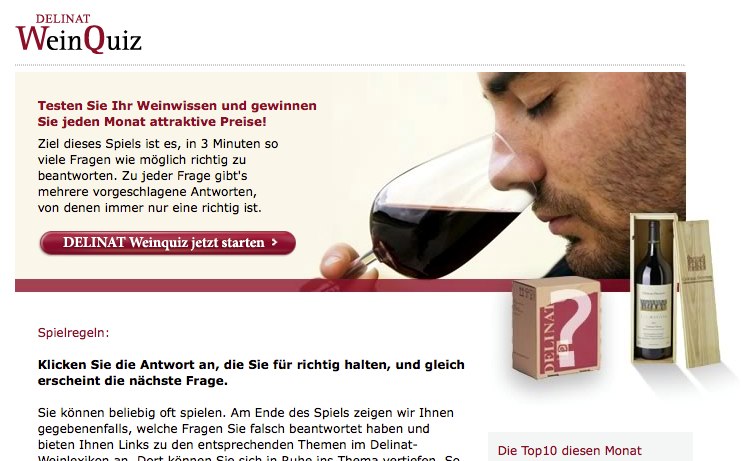Click the Spielregeln heading
Image resolution: width=742 pixels, height=461 pixels.
point(73,333)
